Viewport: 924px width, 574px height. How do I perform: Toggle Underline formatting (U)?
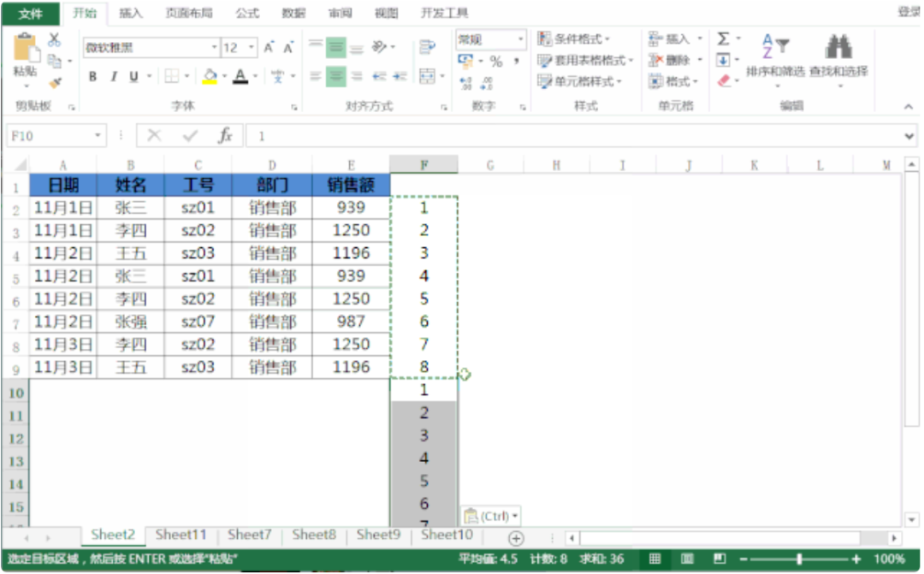click(133, 76)
